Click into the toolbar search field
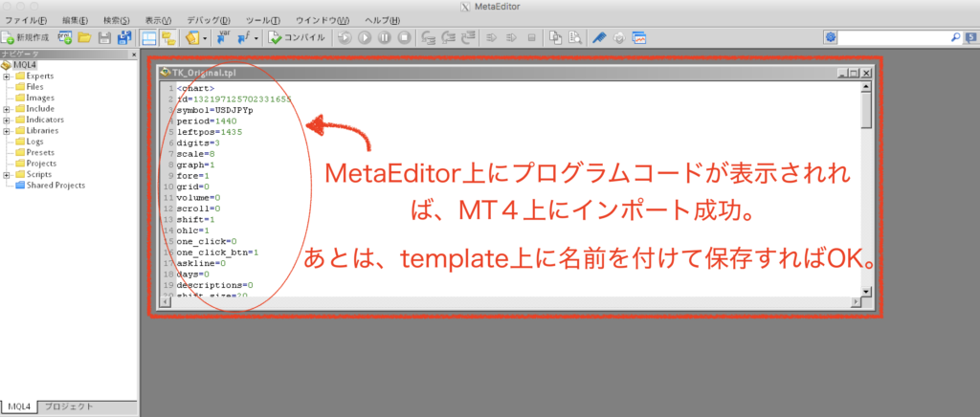This screenshot has height=417, width=980. click(894, 37)
